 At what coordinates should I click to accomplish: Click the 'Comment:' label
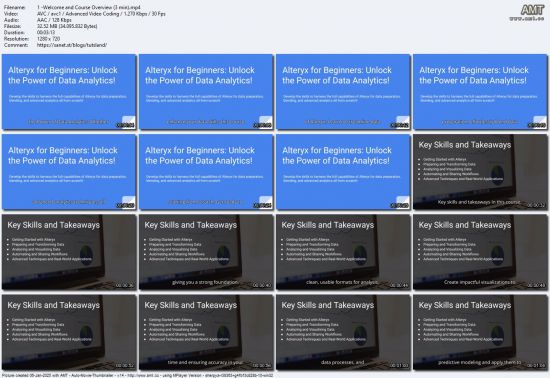coord(16,45)
